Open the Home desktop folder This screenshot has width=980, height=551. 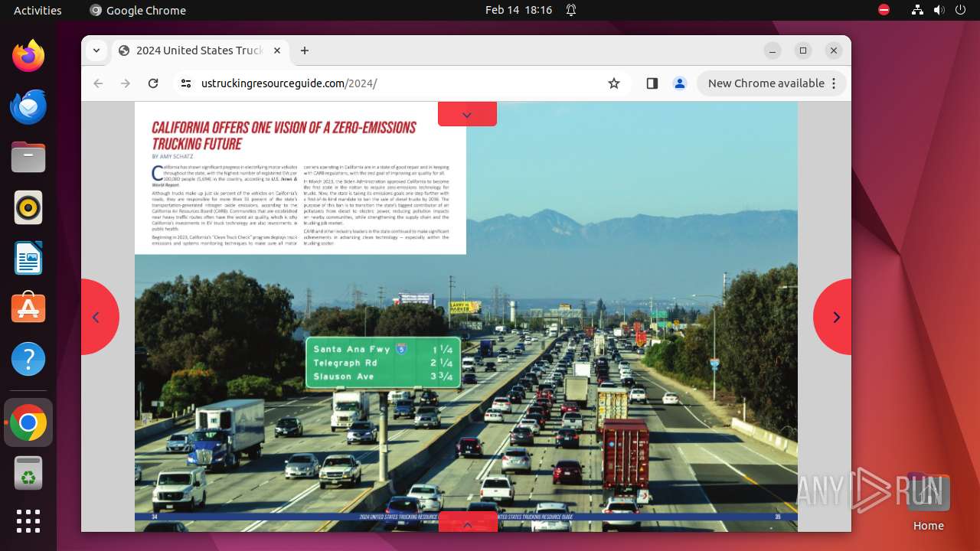point(928,502)
